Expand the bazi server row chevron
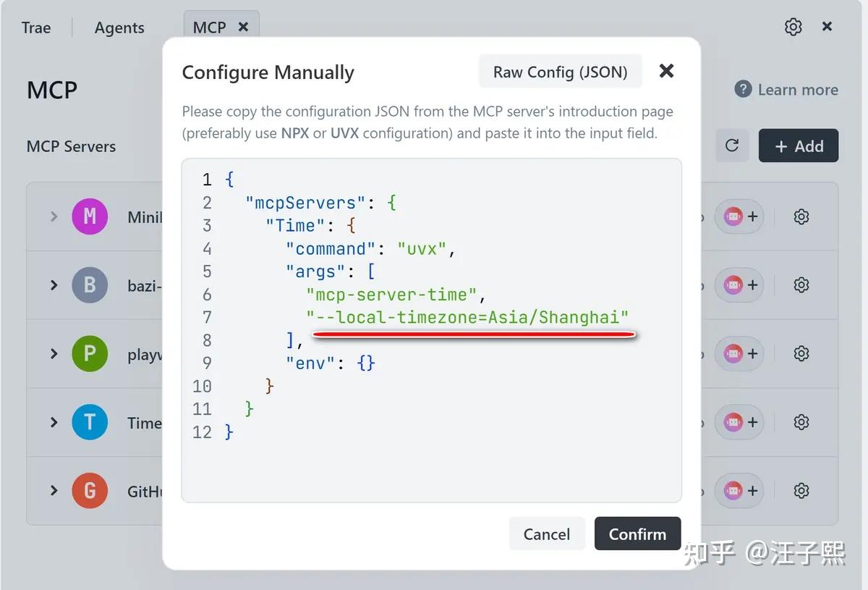The height and width of the screenshot is (590, 868). (54, 285)
